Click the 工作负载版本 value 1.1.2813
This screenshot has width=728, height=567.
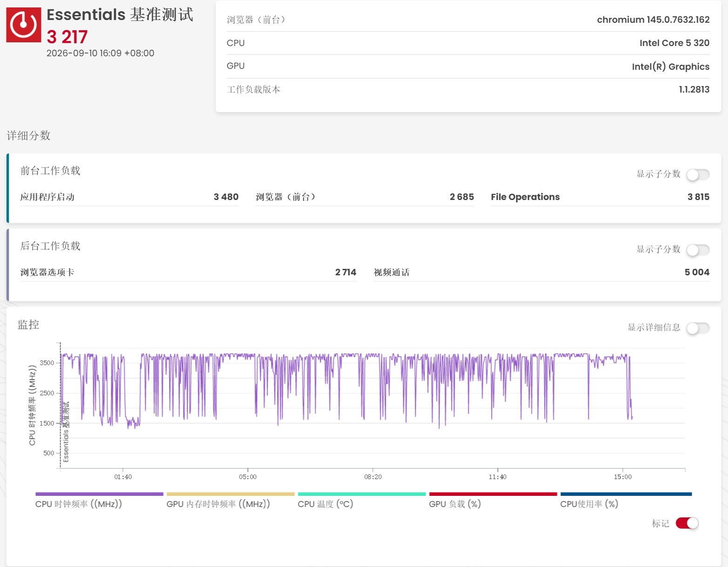[x=694, y=89]
